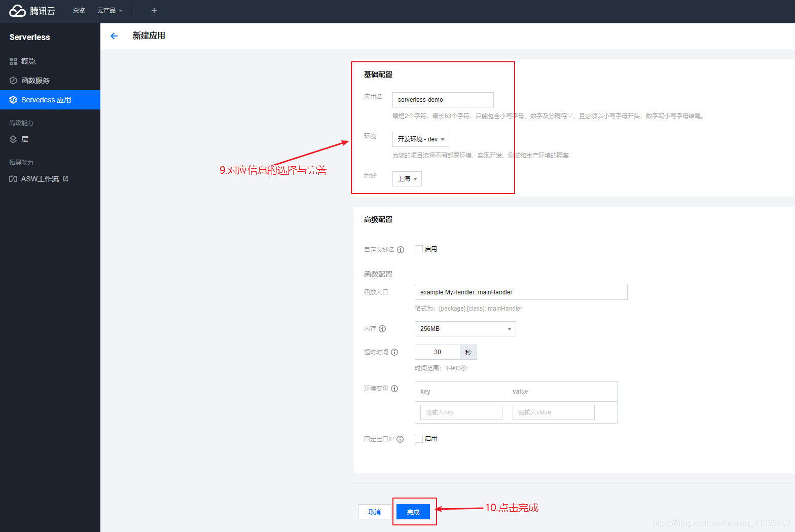Click the 层 stack icon
795x532 pixels.
[x=13, y=139]
